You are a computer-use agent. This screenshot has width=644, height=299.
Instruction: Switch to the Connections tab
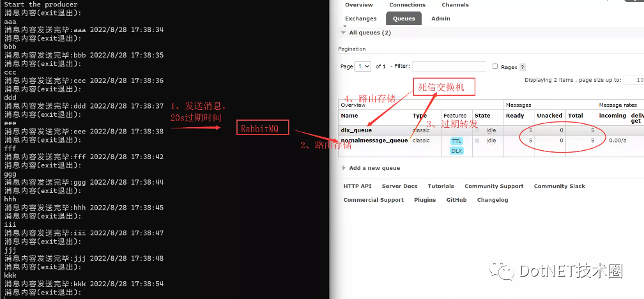407,5
